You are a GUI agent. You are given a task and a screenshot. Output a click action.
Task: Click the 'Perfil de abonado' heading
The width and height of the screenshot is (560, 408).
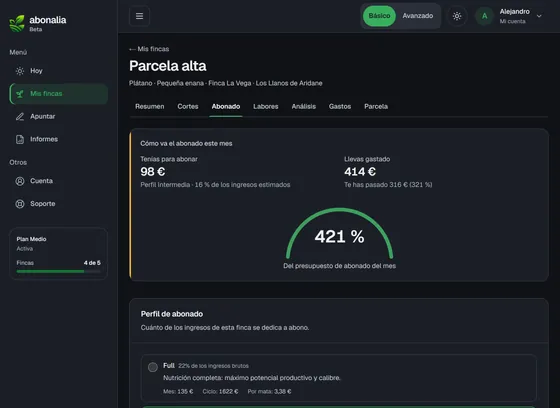click(x=172, y=314)
